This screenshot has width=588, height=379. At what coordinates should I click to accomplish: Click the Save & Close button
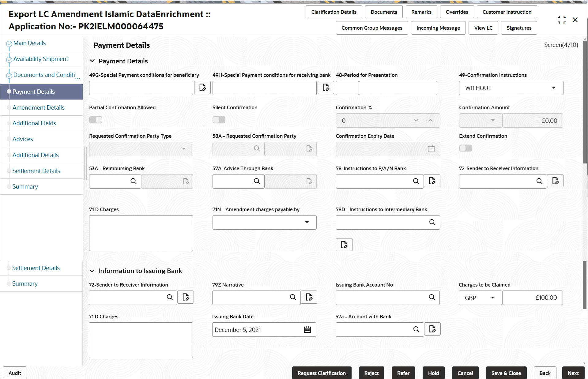coord(506,373)
